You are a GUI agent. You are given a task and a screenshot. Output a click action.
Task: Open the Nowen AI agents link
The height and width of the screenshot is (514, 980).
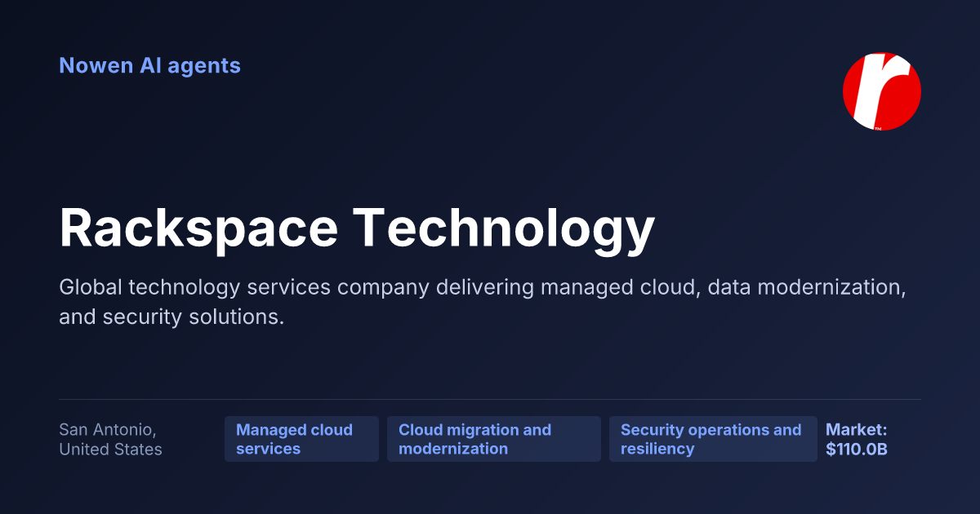click(149, 65)
